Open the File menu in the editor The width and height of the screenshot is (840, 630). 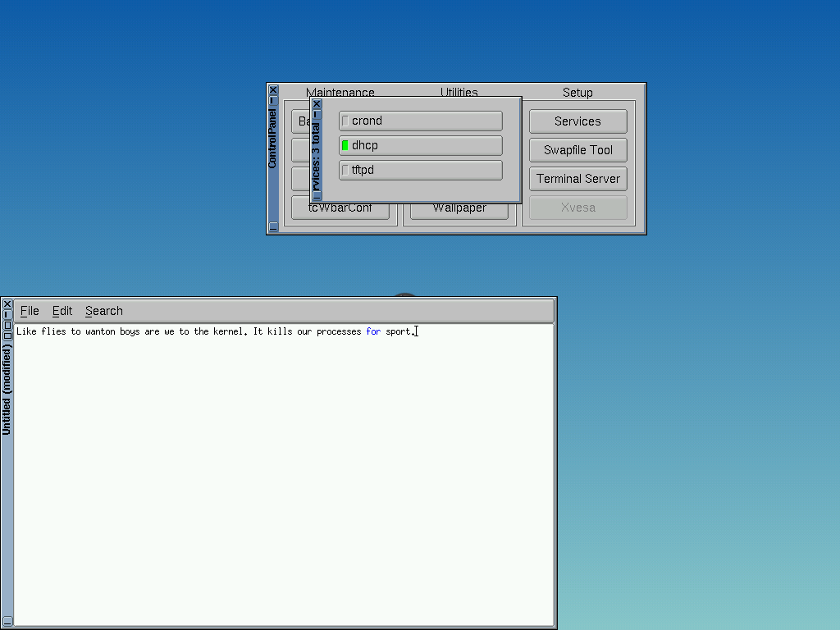30,311
